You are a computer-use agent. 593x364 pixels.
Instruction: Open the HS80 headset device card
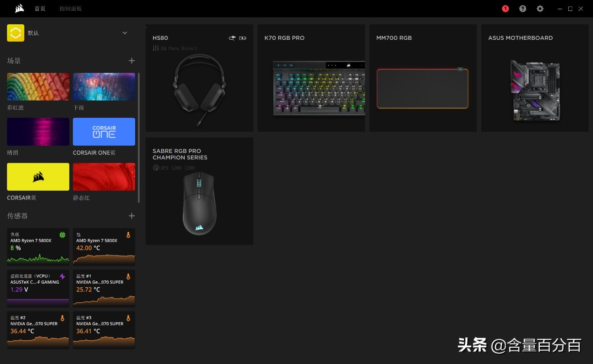coord(199,78)
